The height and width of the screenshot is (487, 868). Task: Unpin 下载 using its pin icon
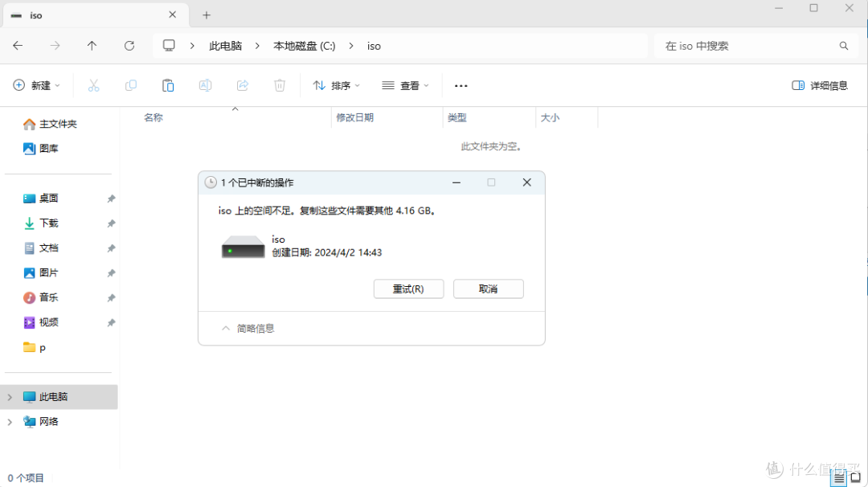coord(111,223)
